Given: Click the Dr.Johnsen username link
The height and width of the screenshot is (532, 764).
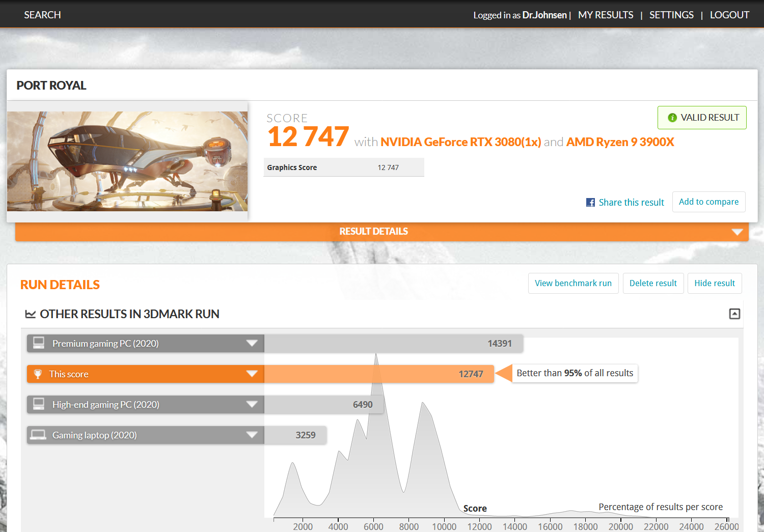Looking at the screenshot, I should tap(544, 15).
